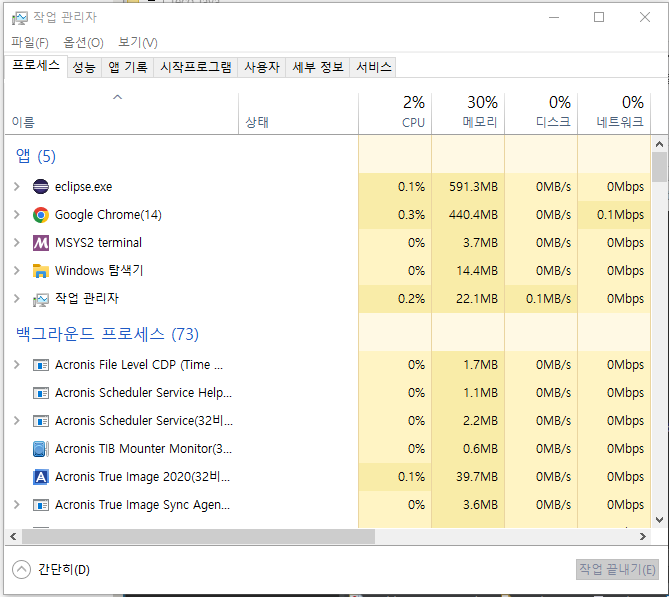This screenshot has width=669, height=597.
Task: Expand the MSYS2 terminal process group
Action: pyautogui.click(x=17, y=243)
